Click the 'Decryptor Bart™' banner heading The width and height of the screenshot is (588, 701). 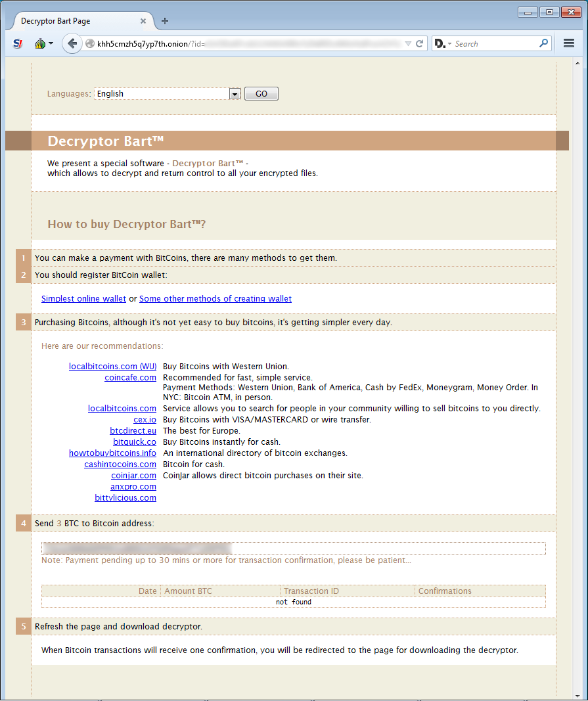coord(106,141)
